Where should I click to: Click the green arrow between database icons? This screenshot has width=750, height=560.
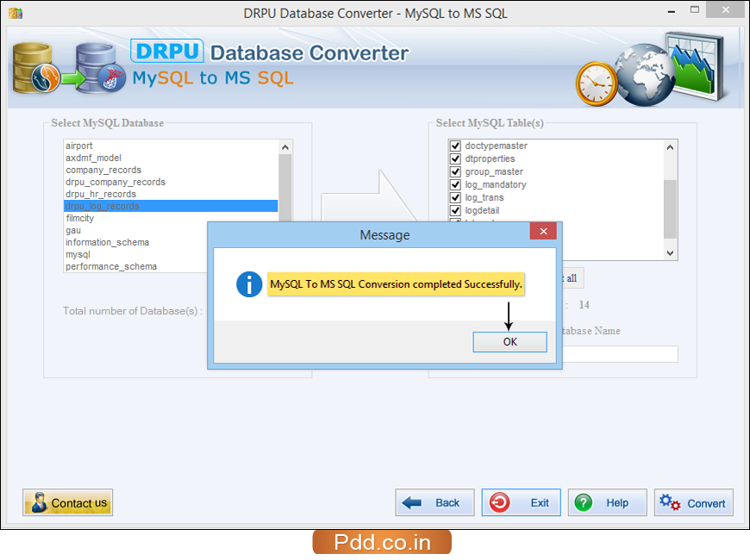(72, 78)
